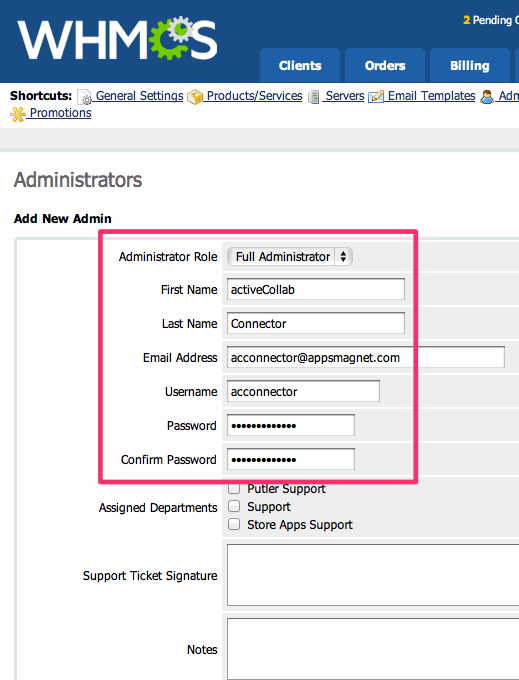Image resolution: width=519 pixels, height=680 pixels.
Task: Click the First Name input field
Action: [x=316, y=289]
